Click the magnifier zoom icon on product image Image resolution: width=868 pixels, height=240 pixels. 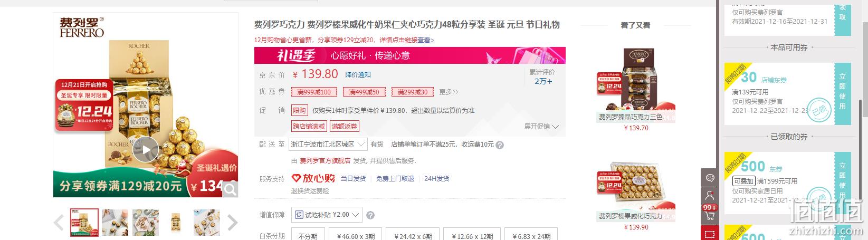click(x=231, y=189)
